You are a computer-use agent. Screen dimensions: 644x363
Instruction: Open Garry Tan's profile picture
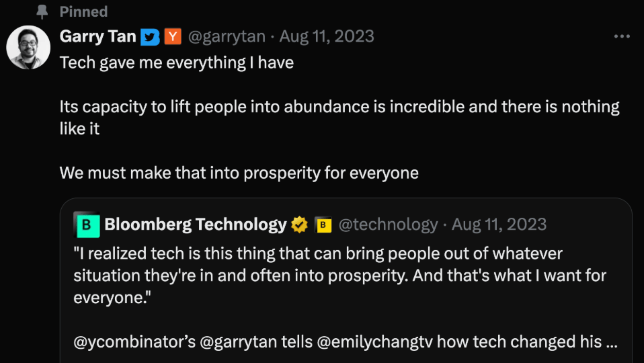(x=28, y=47)
